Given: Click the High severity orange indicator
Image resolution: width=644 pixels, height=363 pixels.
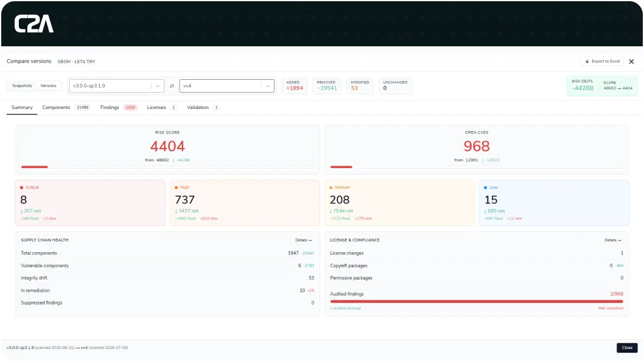Looking at the screenshot, I should click(x=176, y=188).
